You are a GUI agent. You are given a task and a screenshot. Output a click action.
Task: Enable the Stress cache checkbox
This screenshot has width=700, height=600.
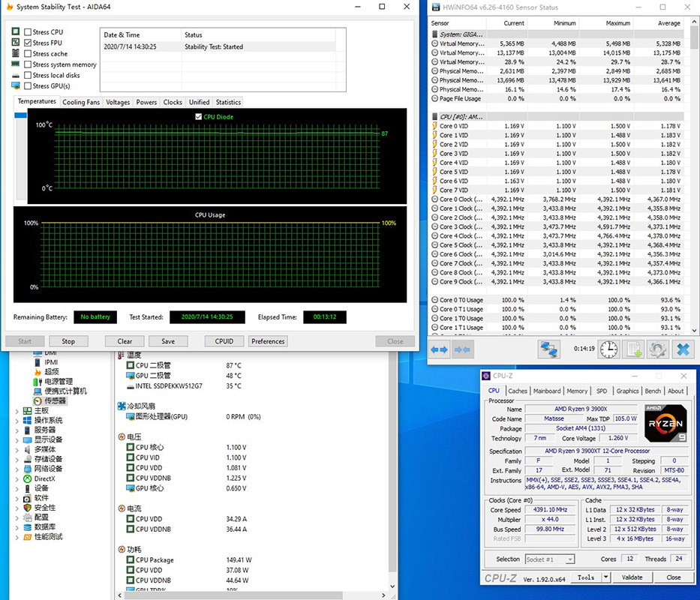click(28, 53)
